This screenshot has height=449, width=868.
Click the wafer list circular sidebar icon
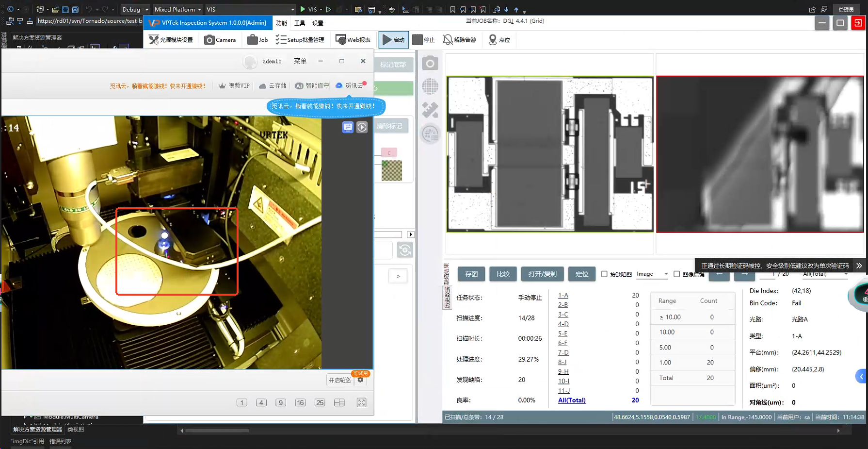[x=430, y=133]
